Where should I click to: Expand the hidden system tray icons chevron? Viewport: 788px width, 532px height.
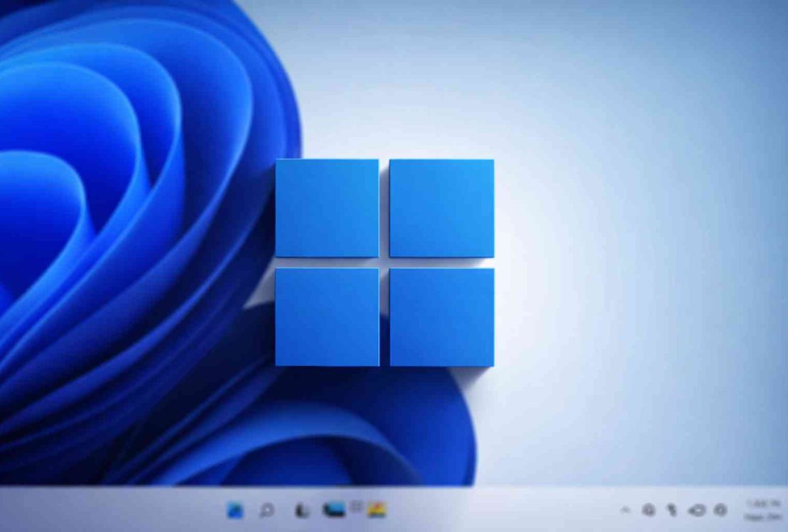click(625, 510)
